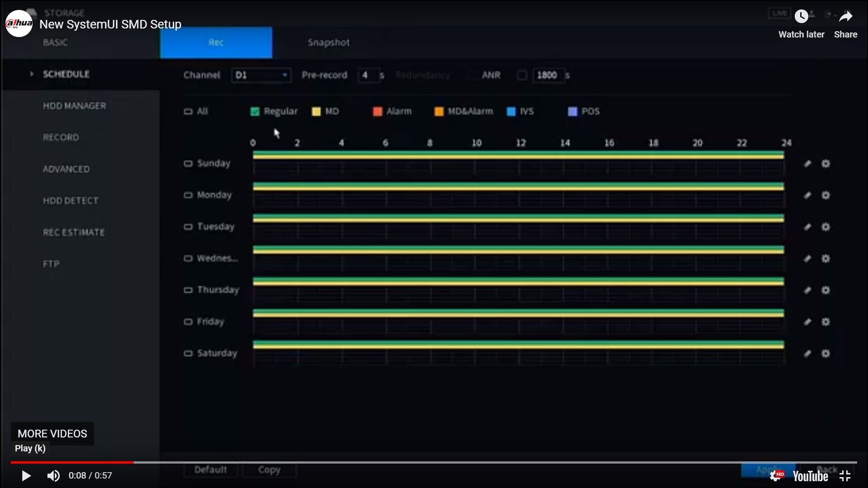This screenshot has height=488, width=868.
Task: Open gear settings for Saturday schedule
Action: 826,354
